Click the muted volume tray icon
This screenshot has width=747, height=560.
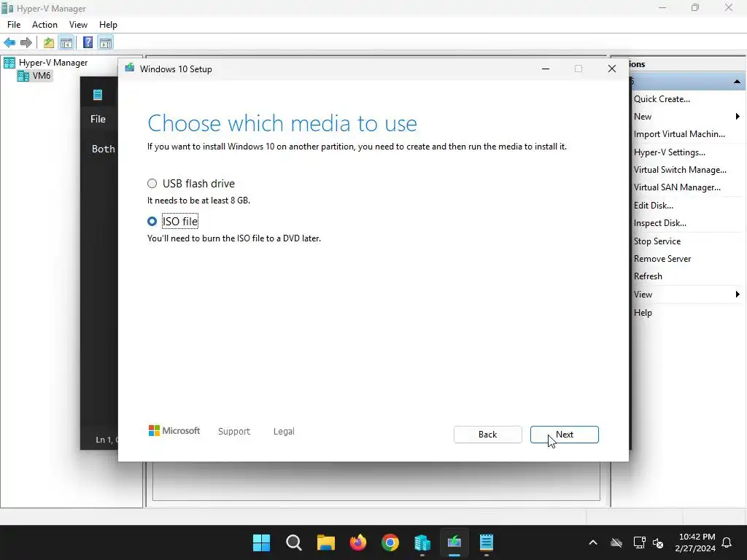click(x=658, y=542)
